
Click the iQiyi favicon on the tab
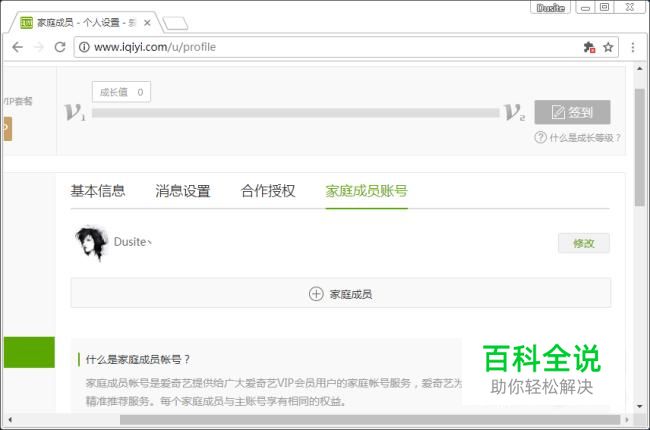tap(27, 23)
